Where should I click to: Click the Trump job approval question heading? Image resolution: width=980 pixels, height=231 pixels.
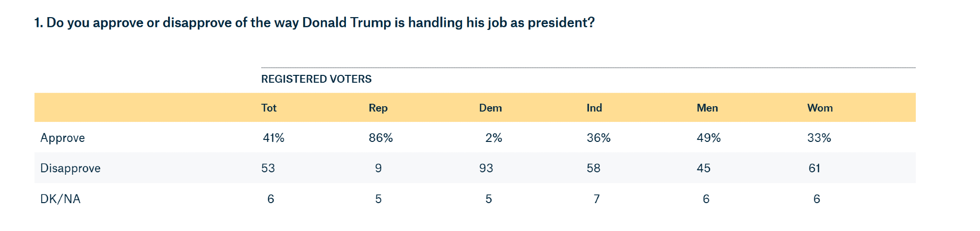pyautogui.click(x=314, y=23)
